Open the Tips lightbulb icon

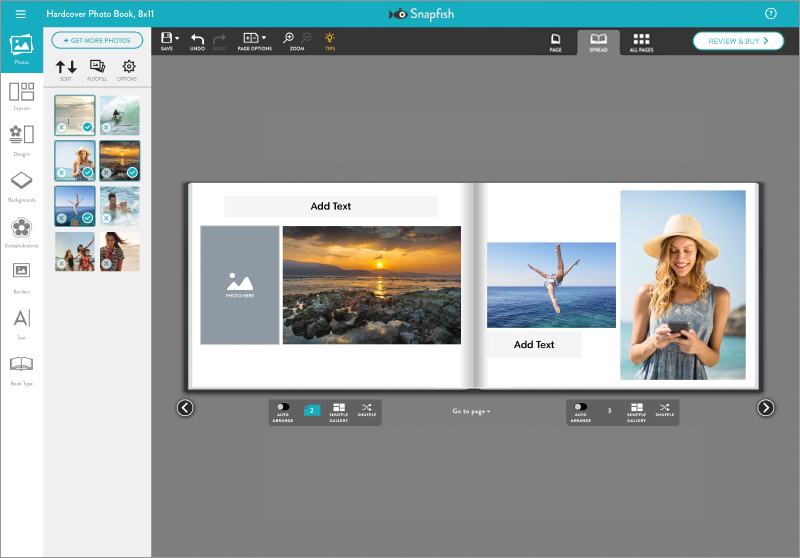[330, 38]
